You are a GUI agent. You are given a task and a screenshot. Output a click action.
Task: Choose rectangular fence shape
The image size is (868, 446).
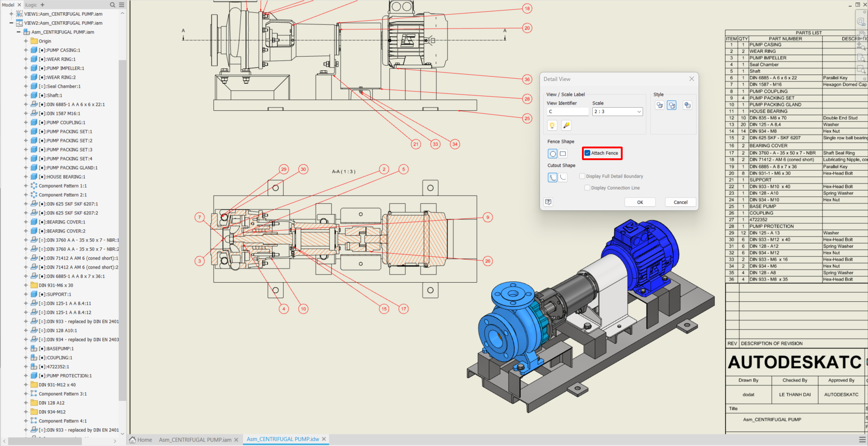click(x=563, y=154)
